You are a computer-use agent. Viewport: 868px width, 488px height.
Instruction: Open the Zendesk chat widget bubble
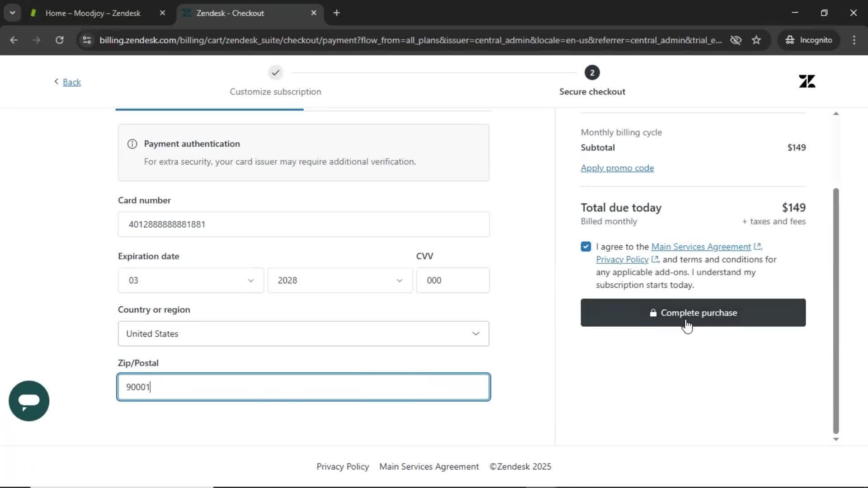(29, 401)
